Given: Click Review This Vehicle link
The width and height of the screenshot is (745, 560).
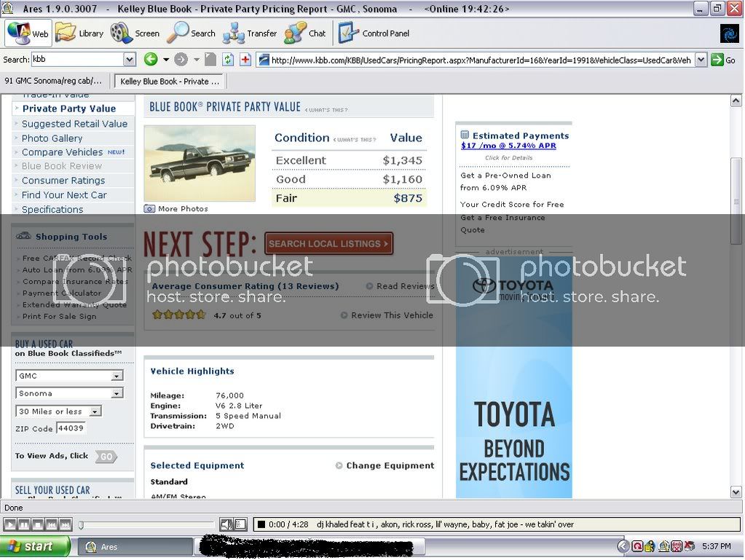Looking at the screenshot, I should [392, 315].
